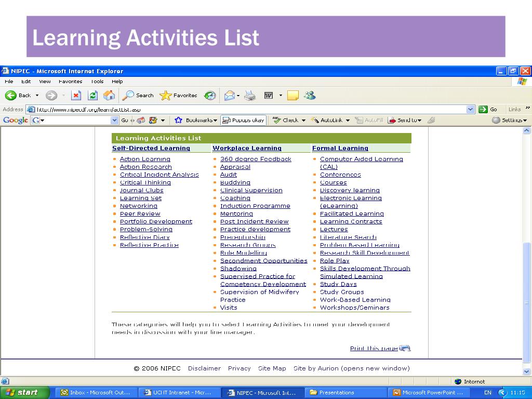Click the Back arrow button
Screen dimensions: 532x399
tap(11, 96)
